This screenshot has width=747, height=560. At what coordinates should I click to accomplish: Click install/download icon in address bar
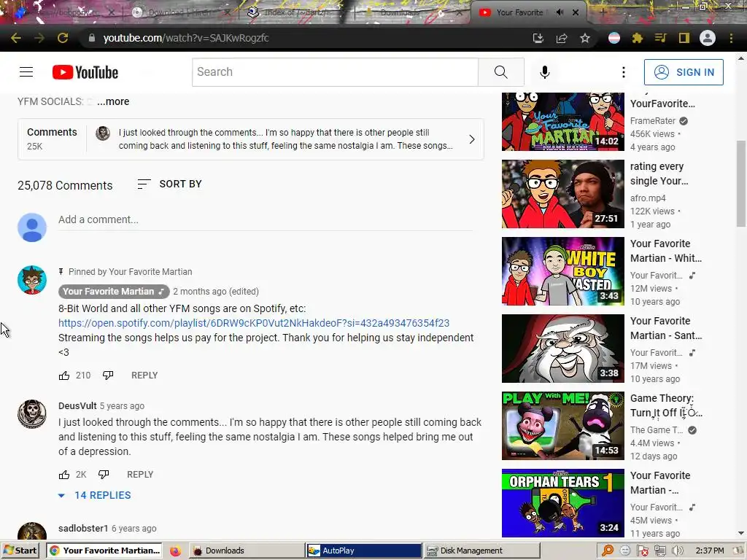point(538,38)
